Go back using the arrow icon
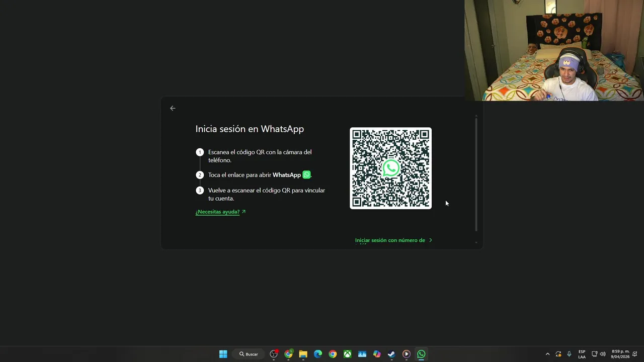The width and height of the screenshot is (644, 362). click(x=173, y=108)
